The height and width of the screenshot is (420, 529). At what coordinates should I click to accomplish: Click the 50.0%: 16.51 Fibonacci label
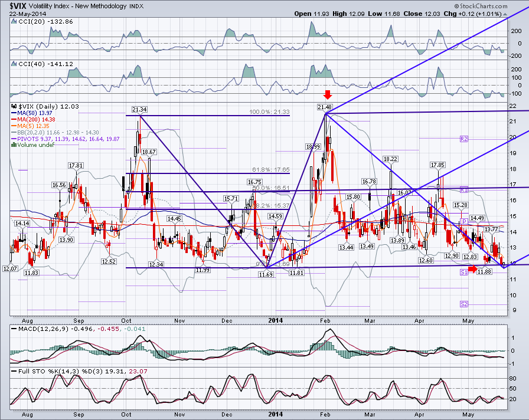pyautogui.click(x=271, y=188)
